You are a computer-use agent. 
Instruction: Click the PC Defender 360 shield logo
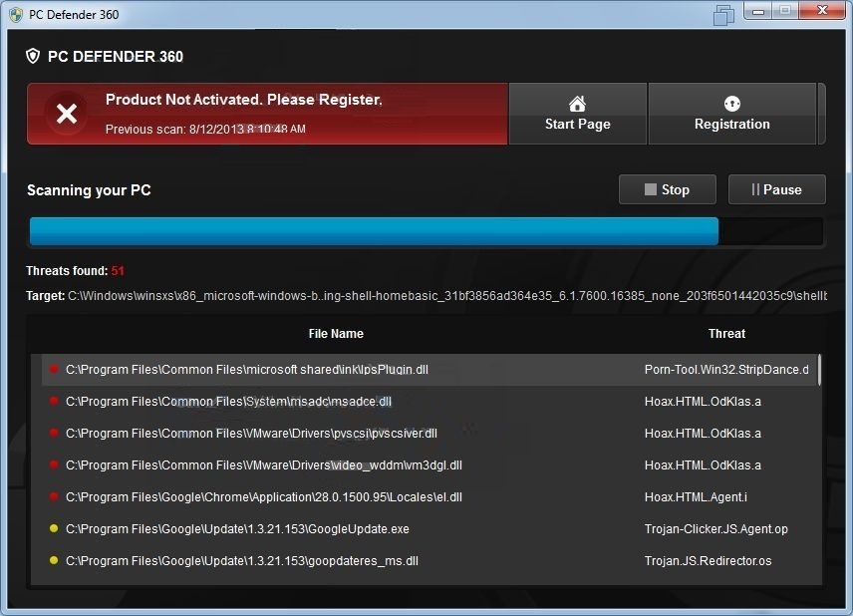pos(33,56)
